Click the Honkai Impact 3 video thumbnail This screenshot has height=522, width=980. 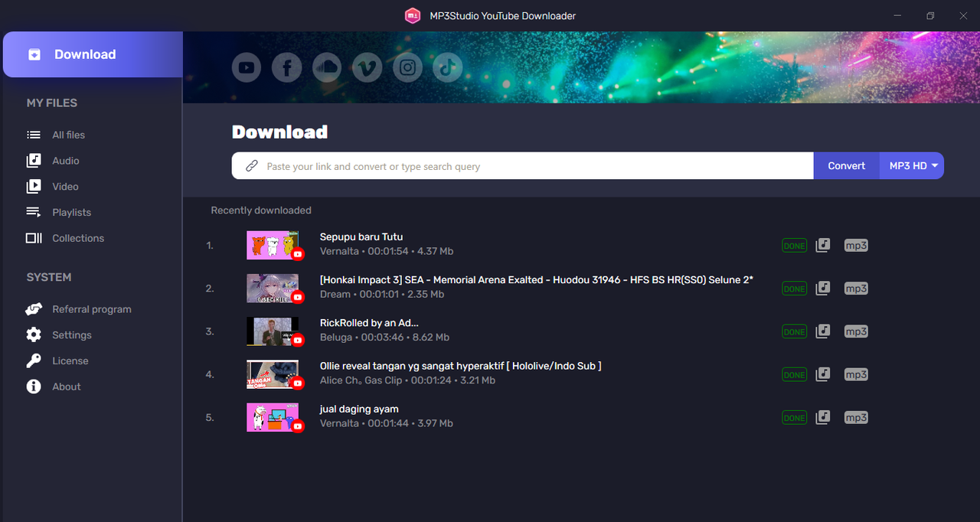point(273,289)
